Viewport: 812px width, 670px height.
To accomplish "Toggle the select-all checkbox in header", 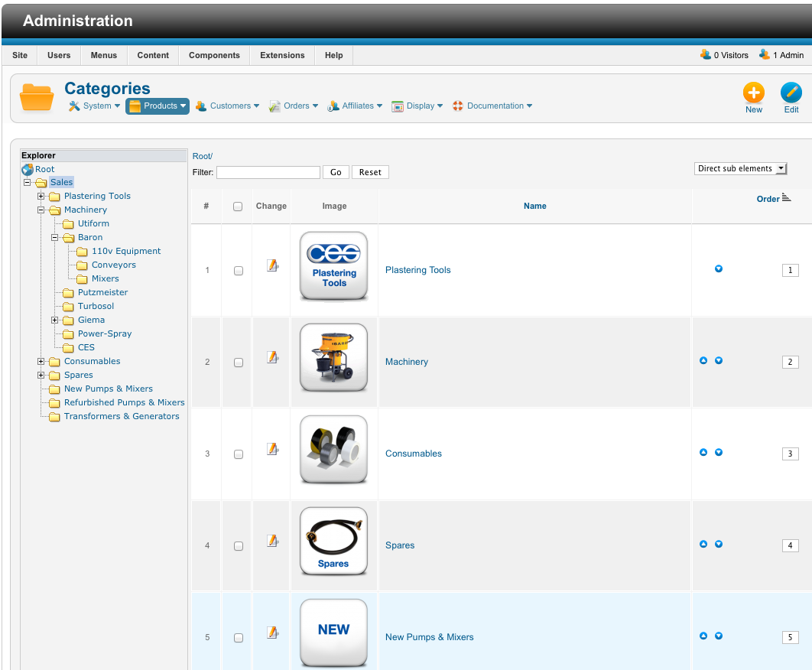I will 238,207.
